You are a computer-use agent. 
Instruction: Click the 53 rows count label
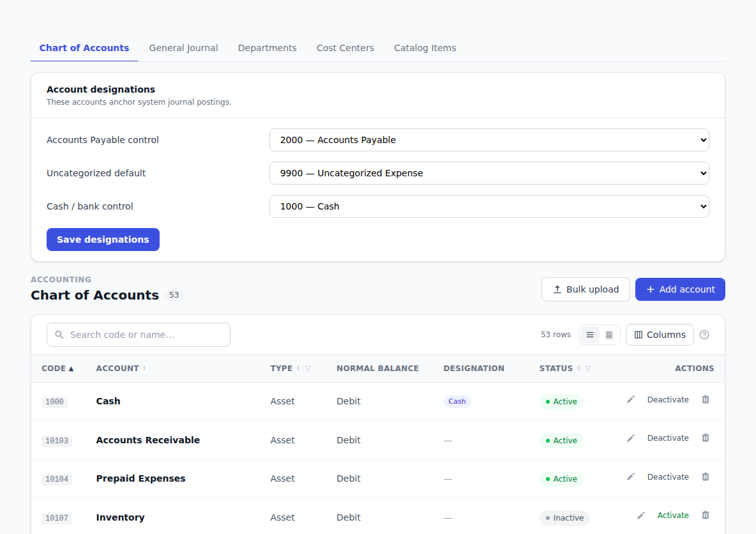pyautogui.click(x=556, y=335)
